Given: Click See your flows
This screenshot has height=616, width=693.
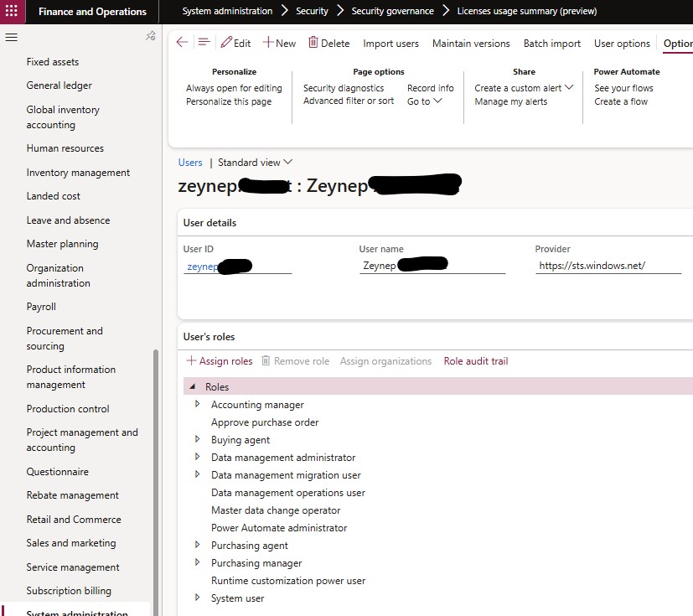Looking at the screenshot, I should [623, 88].
